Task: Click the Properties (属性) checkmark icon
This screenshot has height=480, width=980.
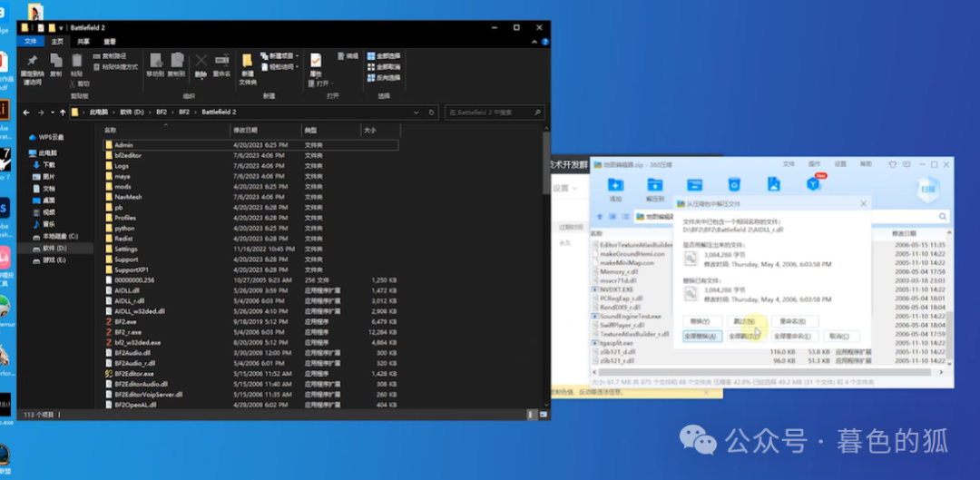Action: tap(316, 60)
